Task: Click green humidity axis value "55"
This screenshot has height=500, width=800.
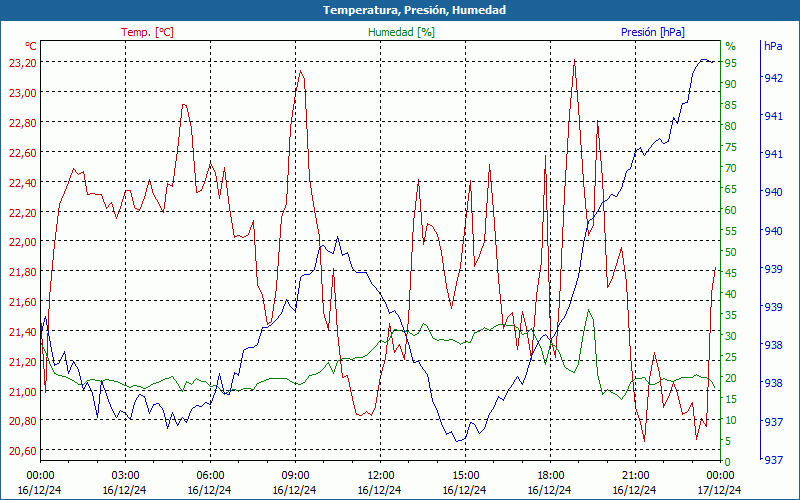Action: click(x=731, y=231)
